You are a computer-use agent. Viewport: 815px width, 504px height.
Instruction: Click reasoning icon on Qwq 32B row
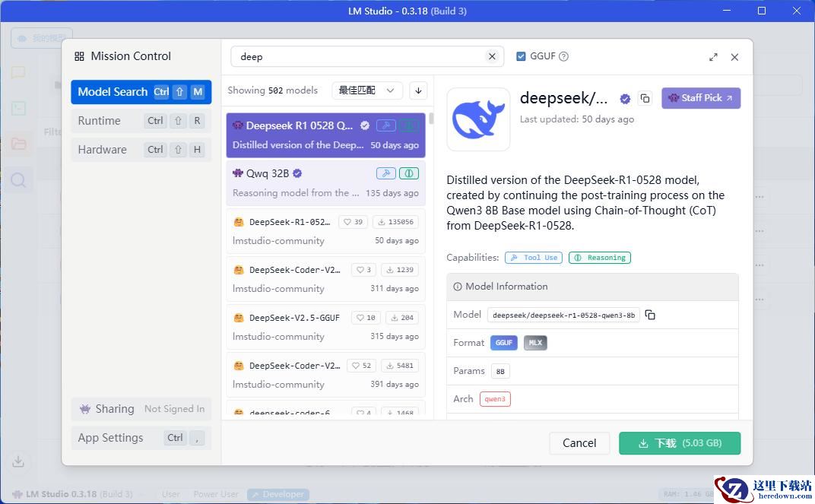pos(408,173)
